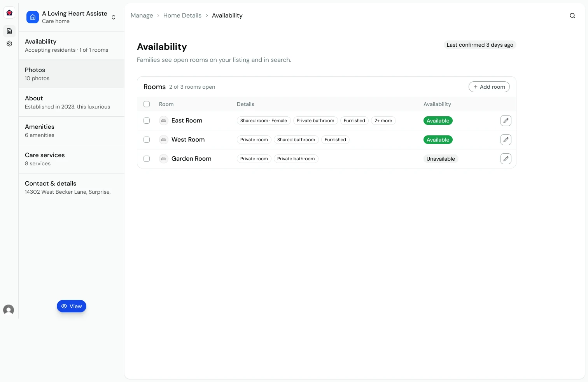Click the bed icon next to East Room

point(164,121)
